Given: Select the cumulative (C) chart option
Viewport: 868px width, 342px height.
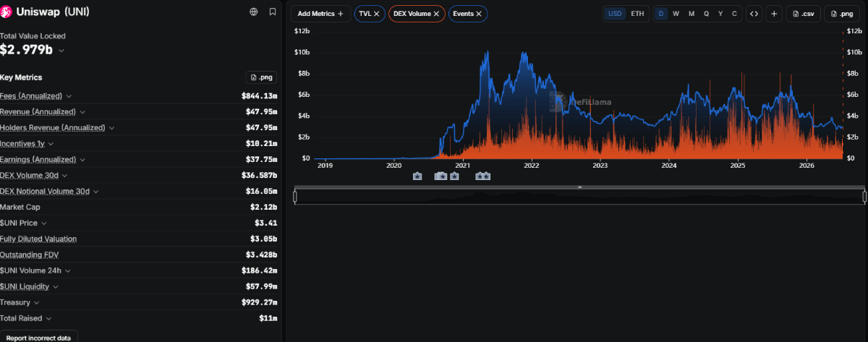Looking at the screenshot, I should pos(734,14).
